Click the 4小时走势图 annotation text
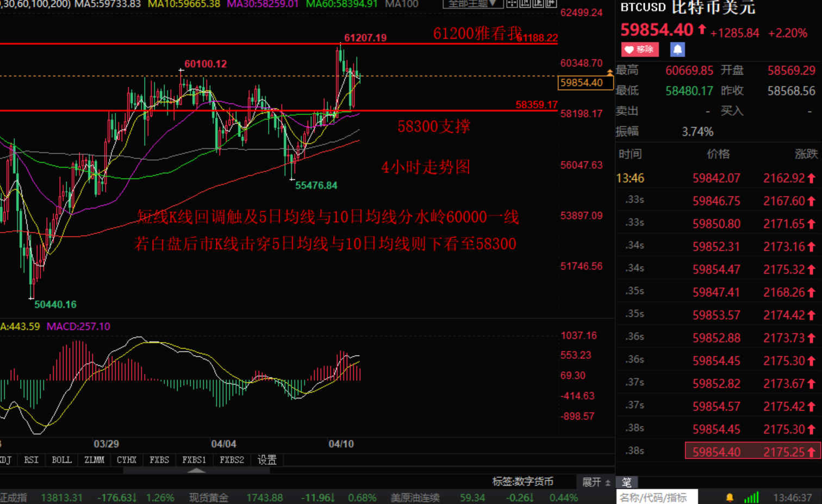The image size is (822, 504). tap(426, 167)
